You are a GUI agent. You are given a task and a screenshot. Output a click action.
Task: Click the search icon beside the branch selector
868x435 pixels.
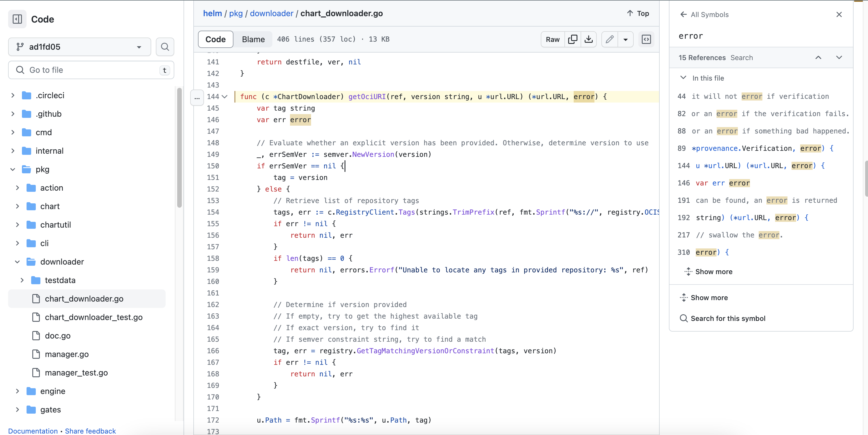pos(165,47)
